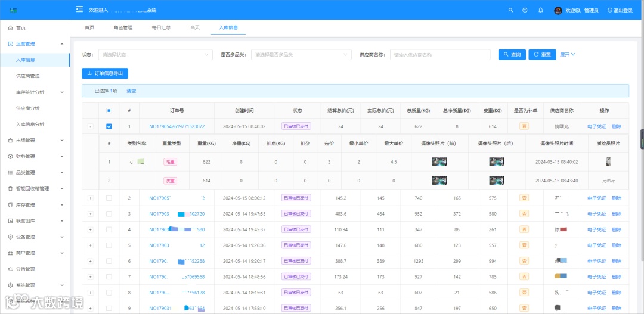The height and width of the screenshot is (314, 644).
Task: Expand row 6 details with plus button
Action: tap(91, 261)
